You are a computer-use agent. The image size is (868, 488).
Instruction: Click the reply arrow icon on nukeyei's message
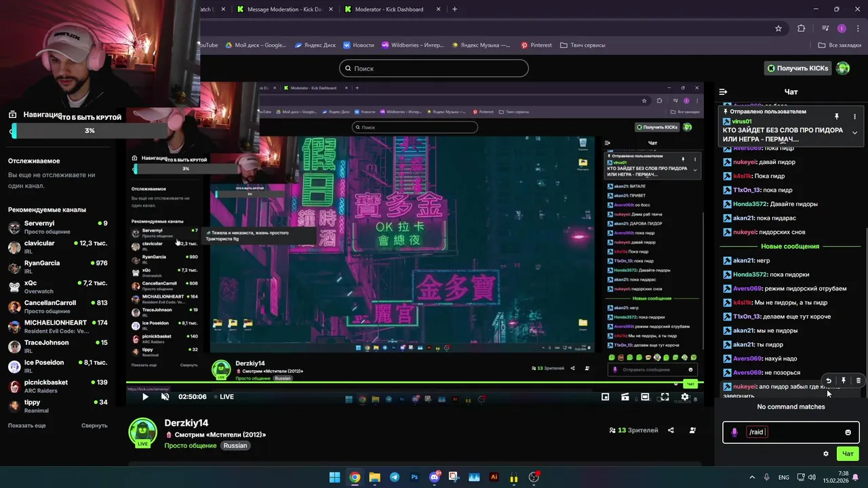(829, 381)
